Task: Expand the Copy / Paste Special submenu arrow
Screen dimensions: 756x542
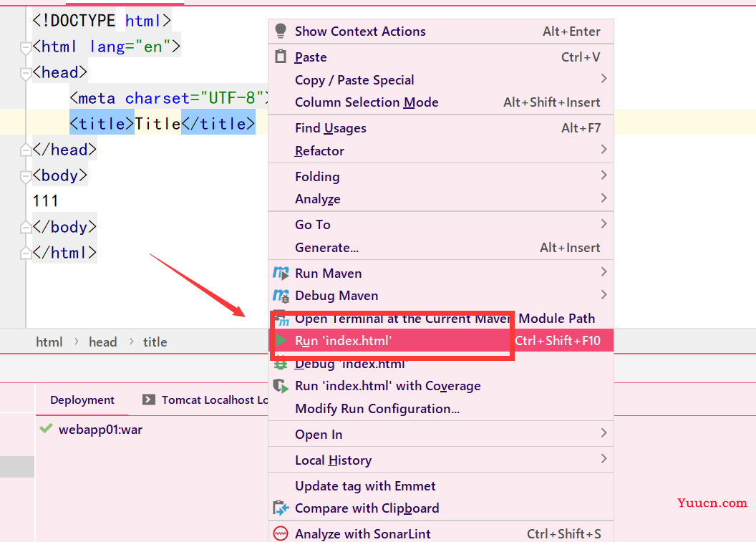Action: [604, 78]
